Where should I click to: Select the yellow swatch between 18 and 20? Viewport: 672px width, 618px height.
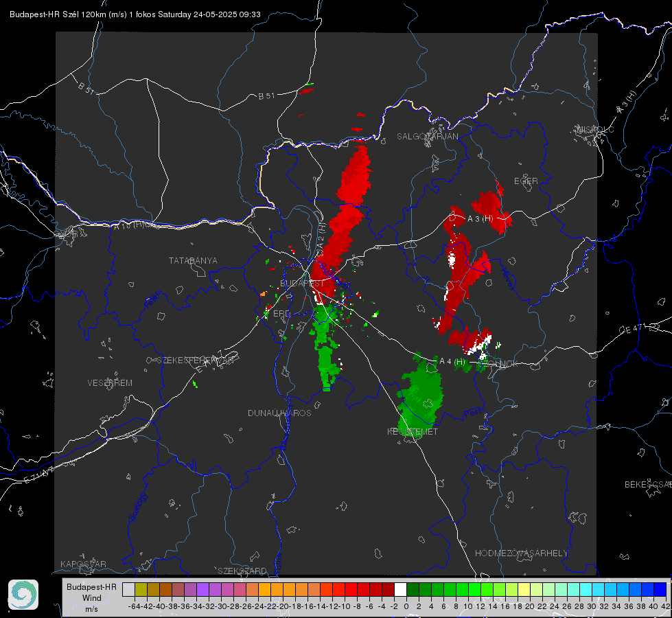click(524, 589)
